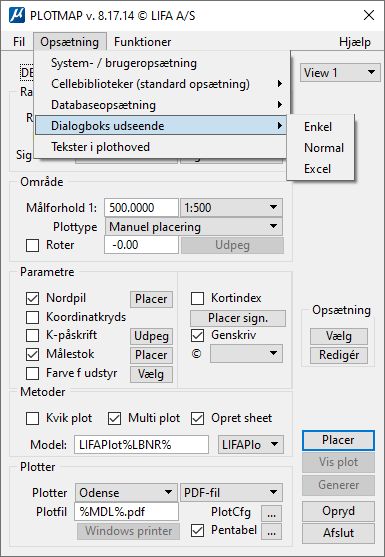The height and width of the screenshot is (557, 385).
Task: Click the rotation angle -0.00 field
Action: pyautogui.click(x=141, y=245)
